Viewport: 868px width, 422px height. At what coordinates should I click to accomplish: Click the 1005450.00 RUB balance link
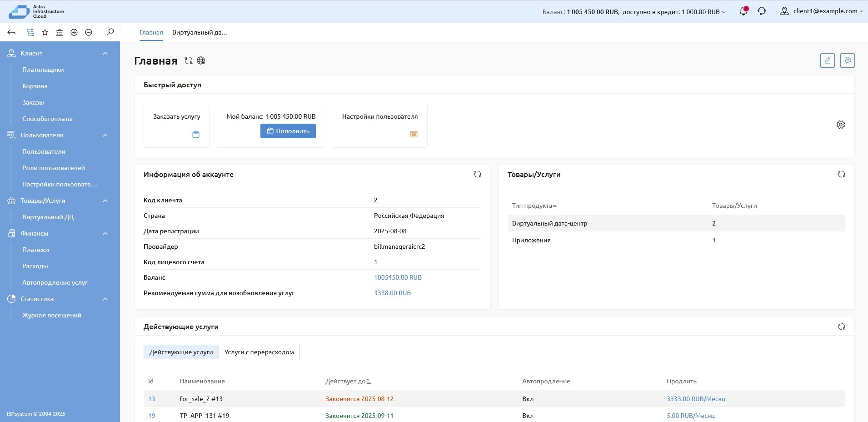click(398, 277)
